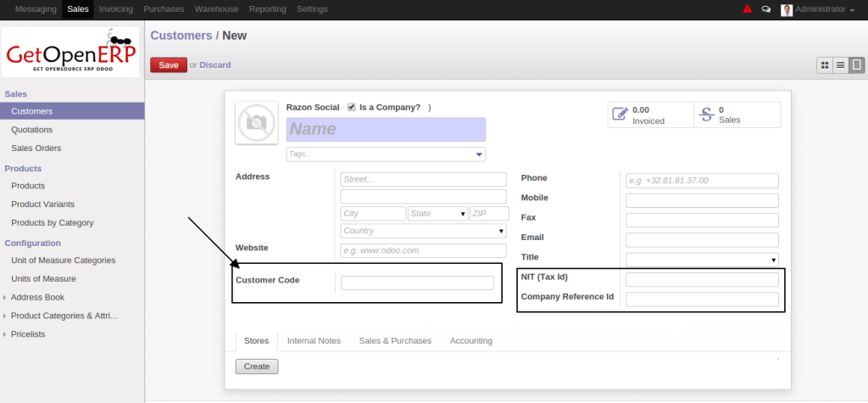Open the Invoicing top menu

point(115,9)
